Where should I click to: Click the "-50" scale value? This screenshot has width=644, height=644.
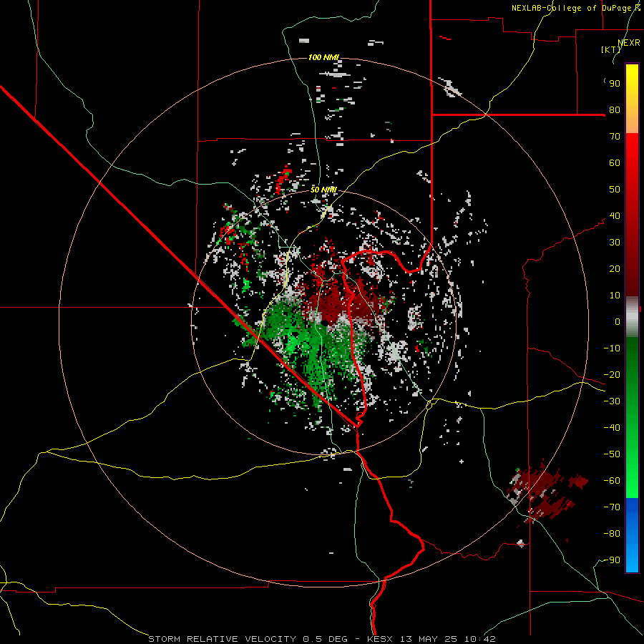612,454
